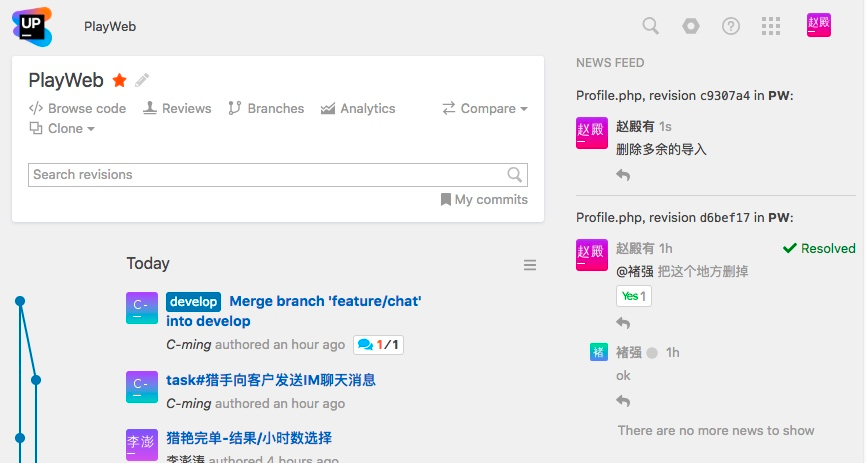
Task: Toggle the orange favorite star for PlayWeb
Action: 120,80
